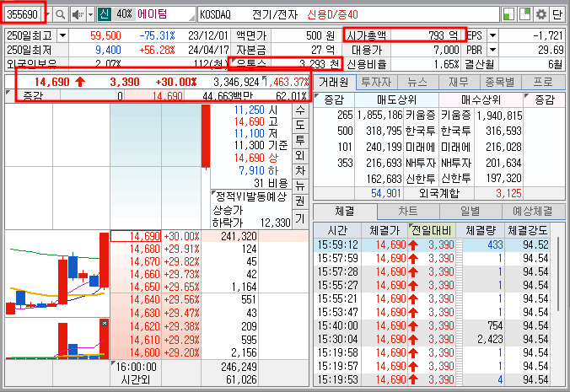Open the speaker options dropdown arrow

pyautogui.click(x=90, y=14)
